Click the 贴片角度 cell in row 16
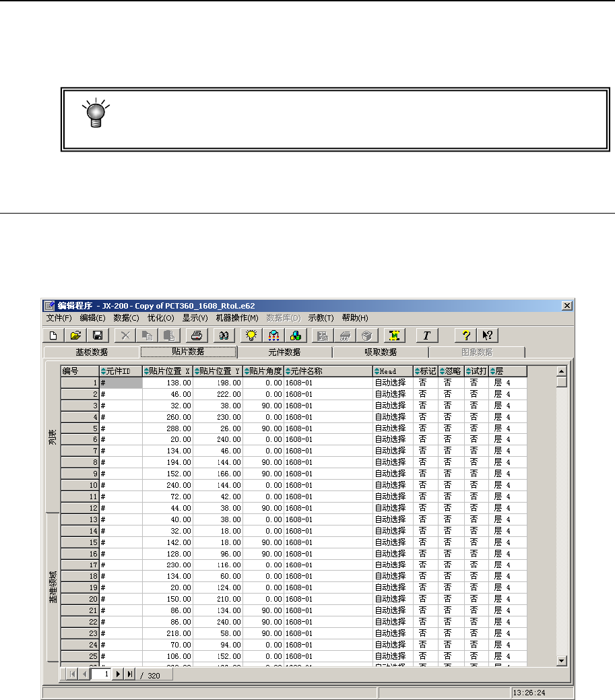Viewport: 615px width, 700px height. (263, 554)
